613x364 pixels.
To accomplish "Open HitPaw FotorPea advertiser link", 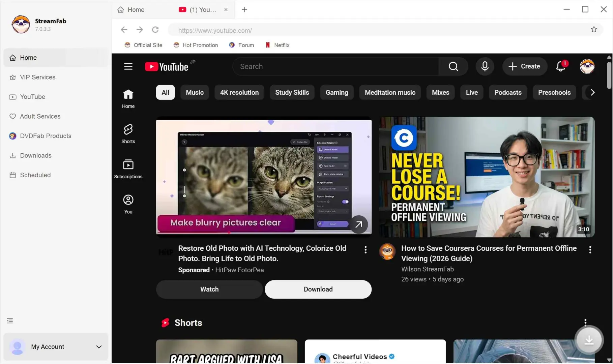I will 239,270.
